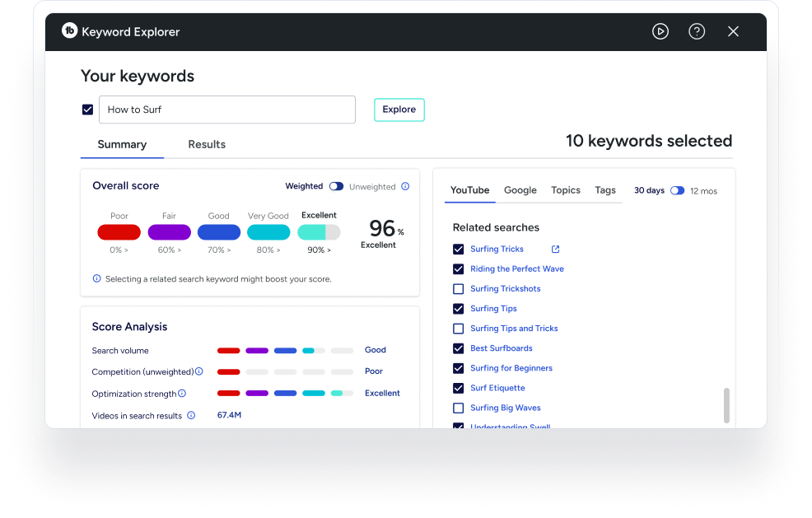This screenshot has height=518, width=812.
Task: Click info icon next to Optimization strength
Action: coord(182,394)
